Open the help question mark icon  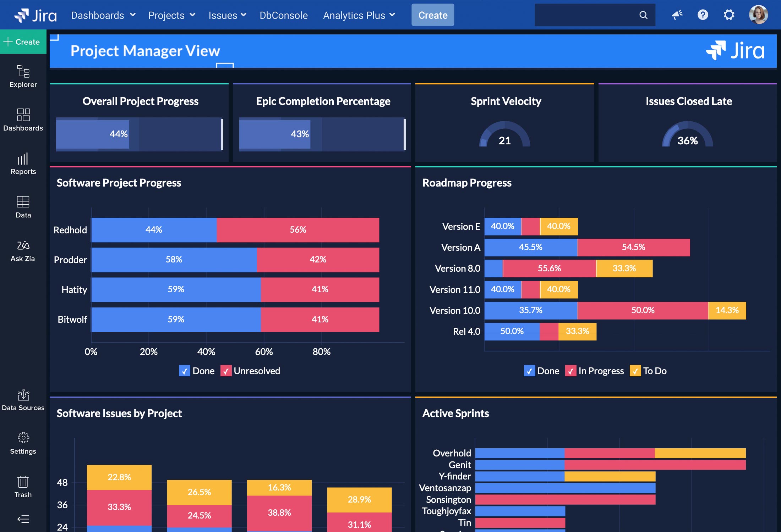[x=703, y=15]
